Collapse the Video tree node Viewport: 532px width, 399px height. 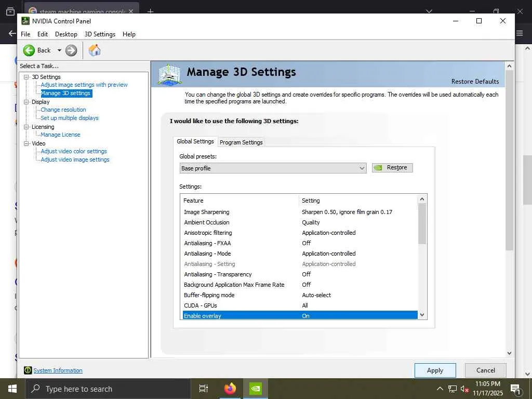pyautogui.click(x=26, y=143)
